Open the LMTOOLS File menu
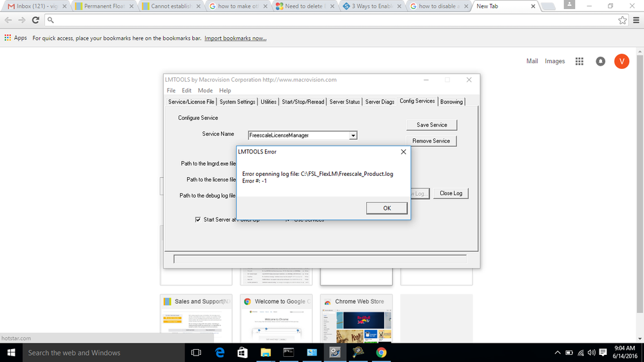 [171, 90]
